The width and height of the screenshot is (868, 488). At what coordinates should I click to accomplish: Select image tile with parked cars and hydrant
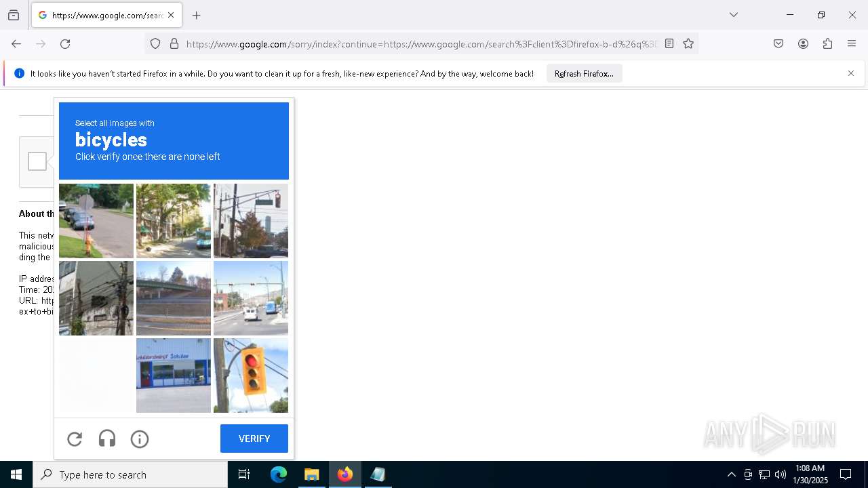pos(96,221)
